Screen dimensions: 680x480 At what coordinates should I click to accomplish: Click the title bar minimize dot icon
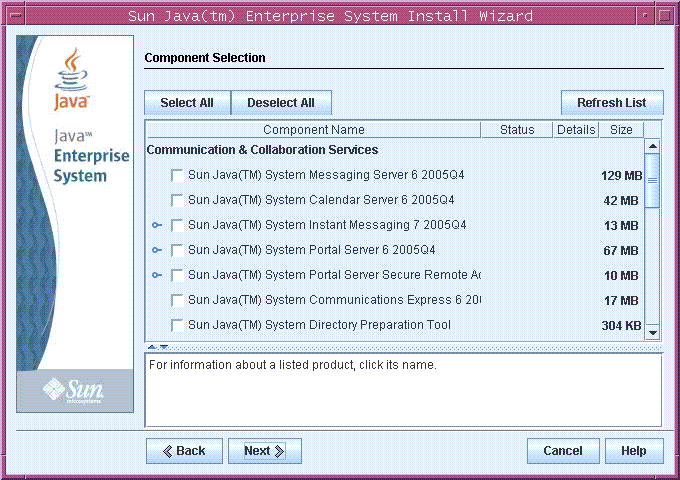coord(645,16)
